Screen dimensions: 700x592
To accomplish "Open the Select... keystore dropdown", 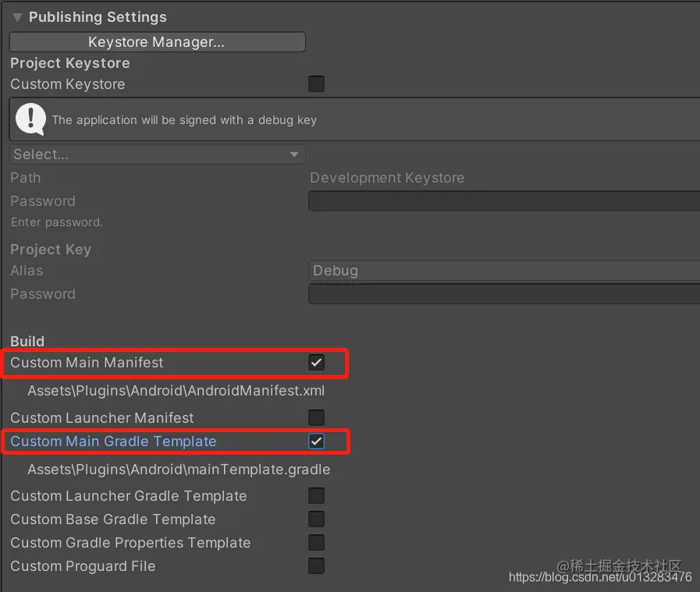I will click(157, 154).
